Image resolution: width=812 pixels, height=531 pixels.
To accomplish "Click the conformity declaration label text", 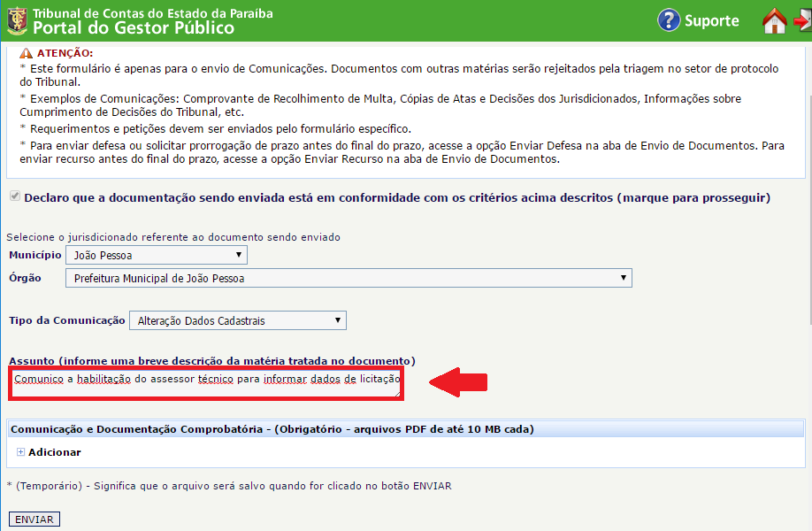I will click(x=397, y=197).
